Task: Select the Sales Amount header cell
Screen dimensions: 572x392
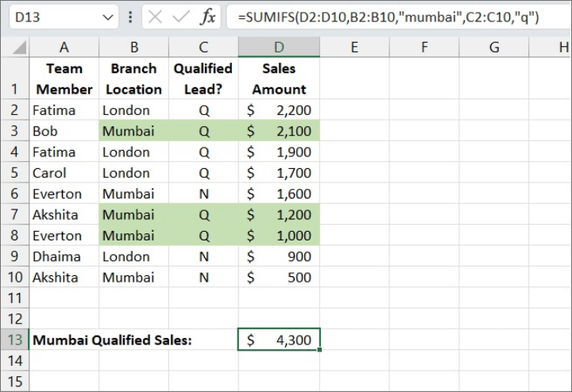Action: click(279, 79)
